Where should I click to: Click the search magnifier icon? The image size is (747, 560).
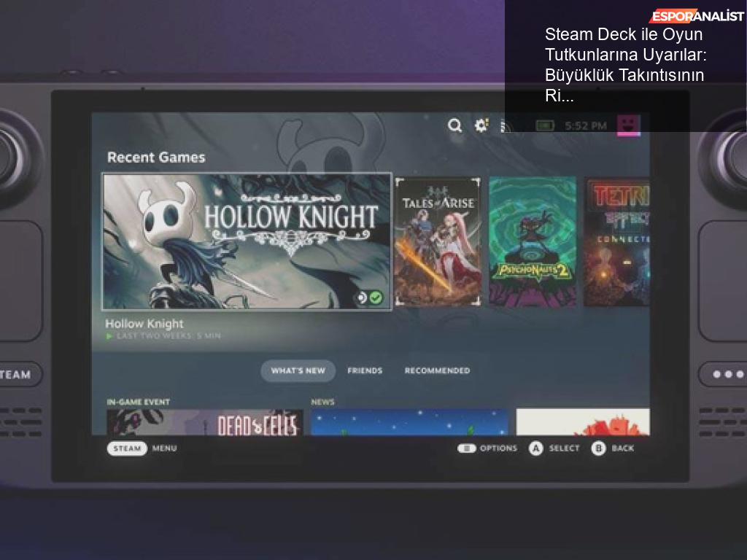click(x=455, y=125)
